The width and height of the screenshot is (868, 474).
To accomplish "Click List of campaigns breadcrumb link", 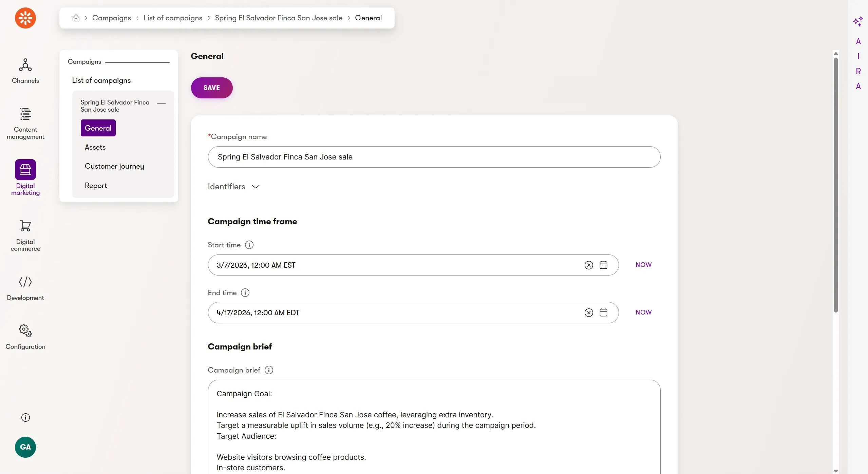I will (x=173, y=18).
